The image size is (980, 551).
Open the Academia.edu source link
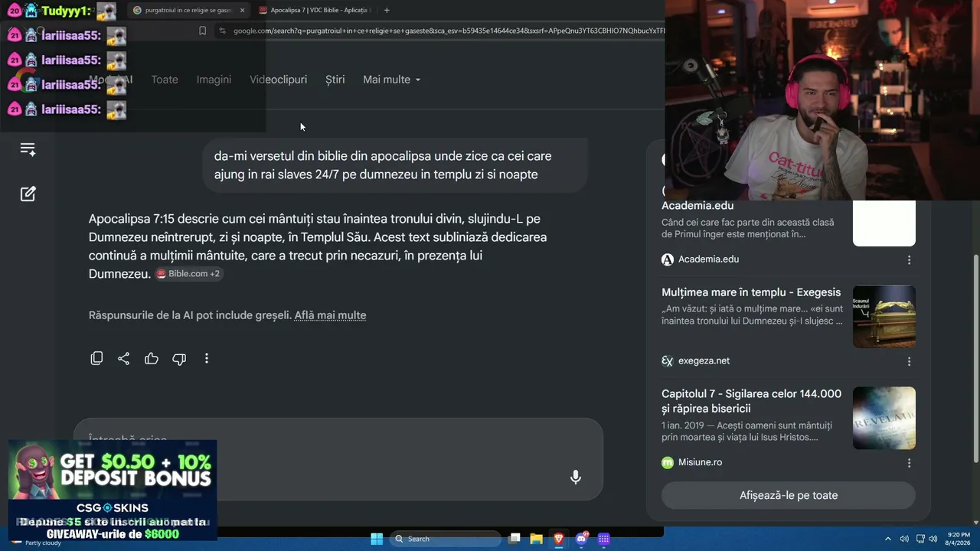(708, 259)
